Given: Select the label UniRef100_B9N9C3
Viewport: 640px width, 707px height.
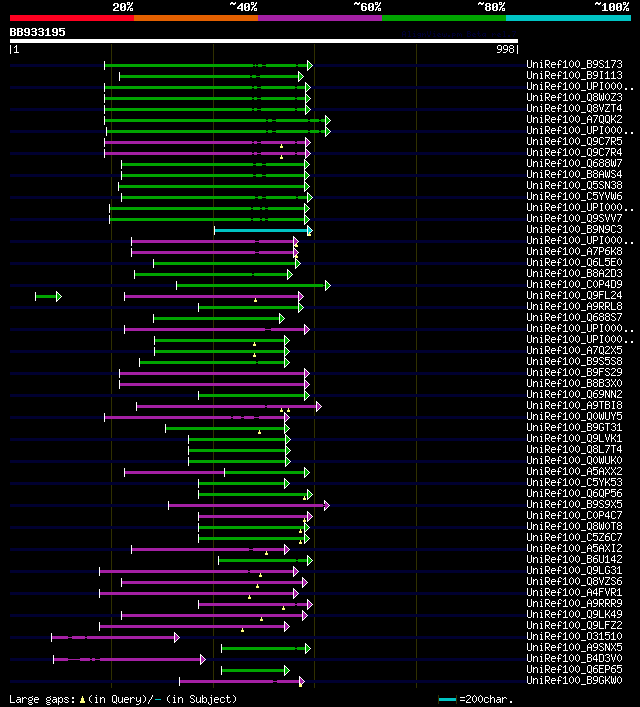Looking at the screenshot, I should (574, 229).
